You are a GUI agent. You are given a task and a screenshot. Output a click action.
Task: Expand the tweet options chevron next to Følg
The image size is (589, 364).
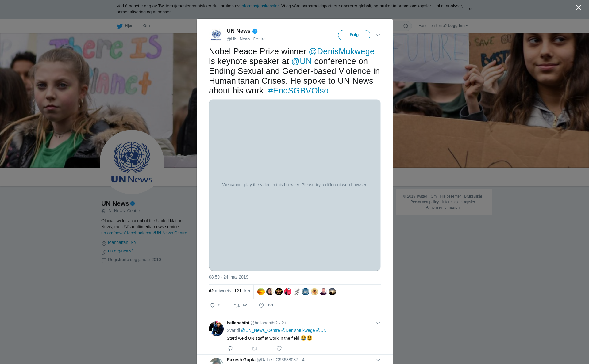pyautogui.click(x=378, y=35)
